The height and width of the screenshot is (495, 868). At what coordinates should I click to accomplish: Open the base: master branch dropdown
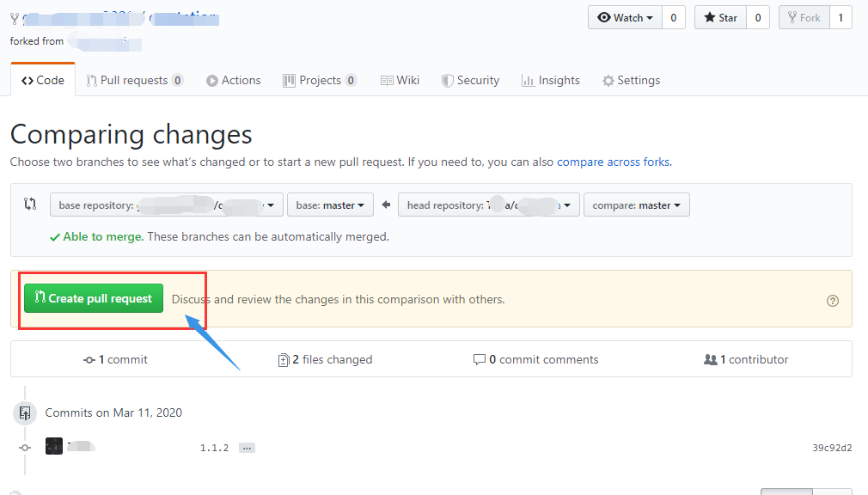[x=331, y=205]
